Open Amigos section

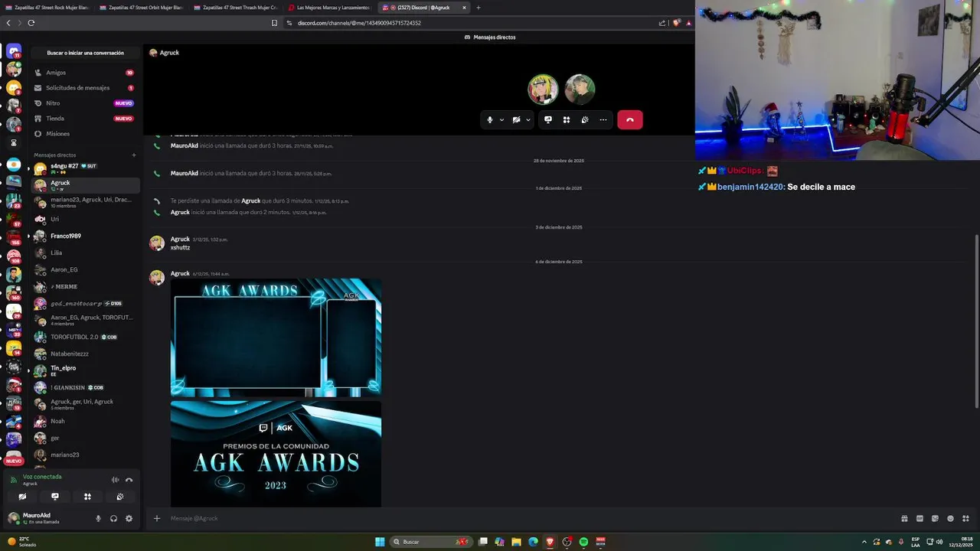click(85, 73)
